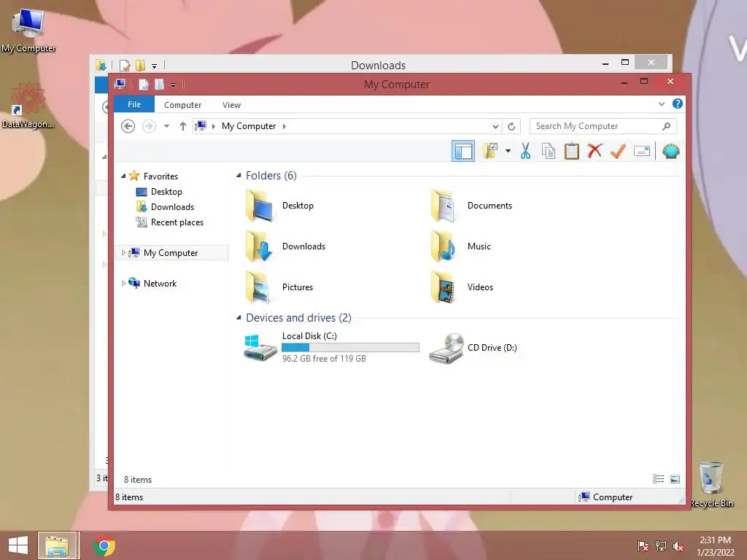Screen dimensions: 747x560
Task: Open the recent locations dropdown arrow
Action: (x=167, y=126)
